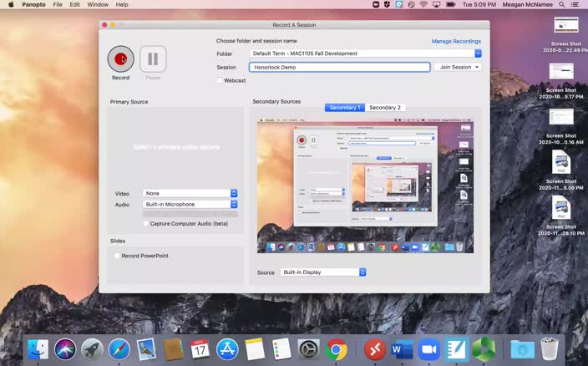Launch Zoom from the dock
588x366 pixels.
click(x=429, y=349)
